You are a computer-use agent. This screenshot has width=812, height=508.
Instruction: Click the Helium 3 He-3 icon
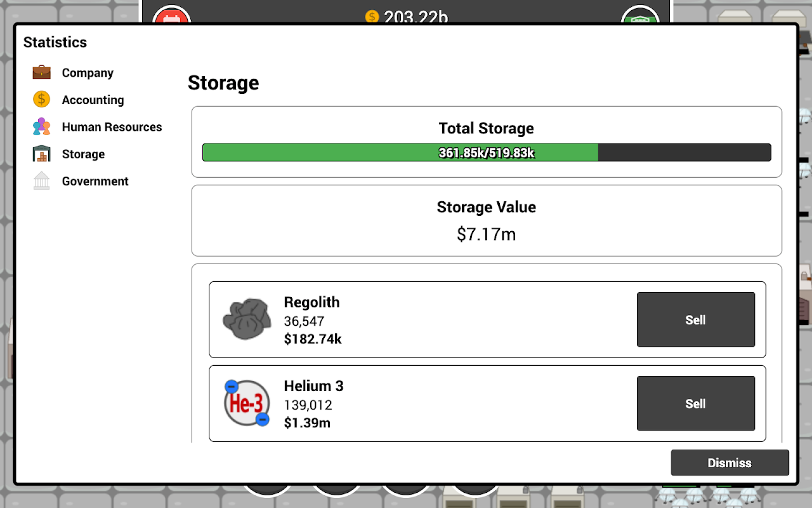point(247,403)
